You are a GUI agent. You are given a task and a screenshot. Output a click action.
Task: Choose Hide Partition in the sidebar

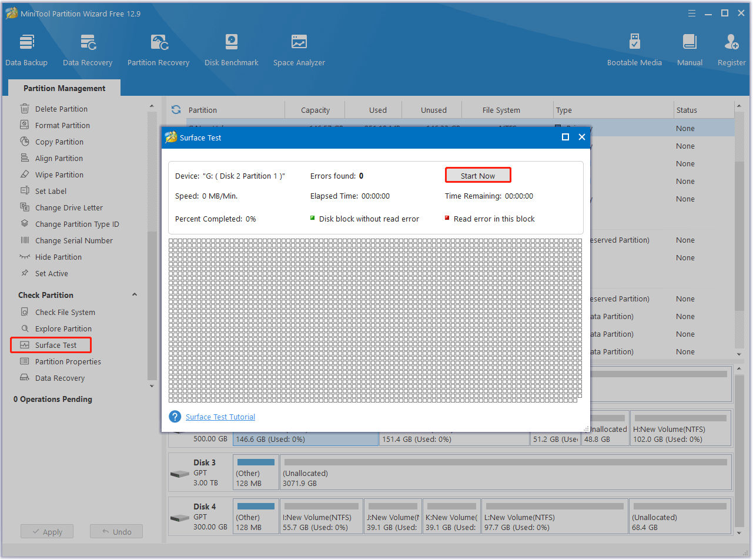click(x=58, y=257)
